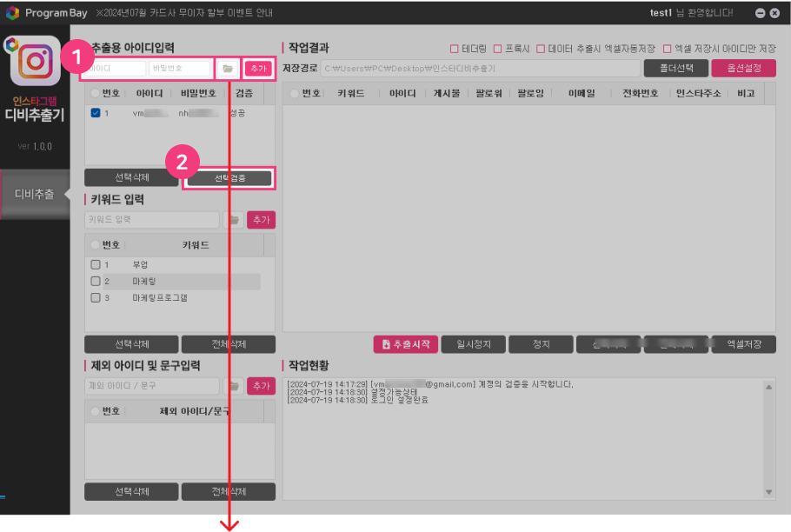Screen dimensions: 791x532
Task: Click the Program Bay logo icon
Action: tap(11, 13)
